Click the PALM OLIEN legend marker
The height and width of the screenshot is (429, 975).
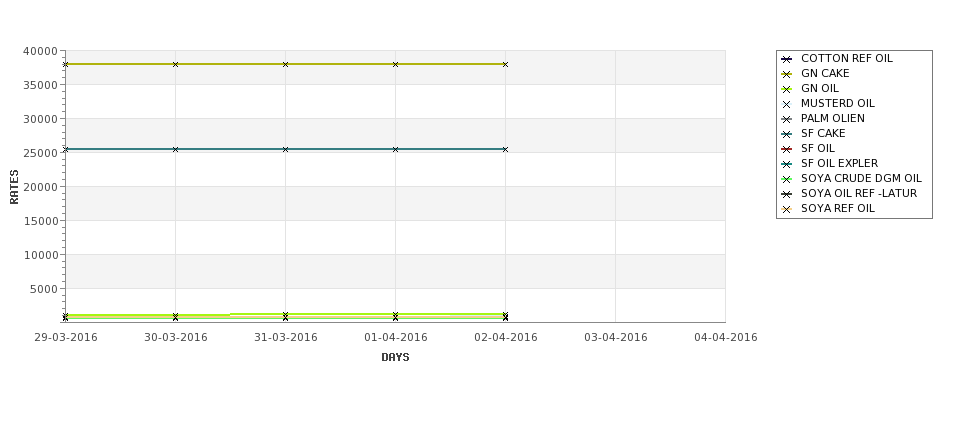click(x=786, y=119)
